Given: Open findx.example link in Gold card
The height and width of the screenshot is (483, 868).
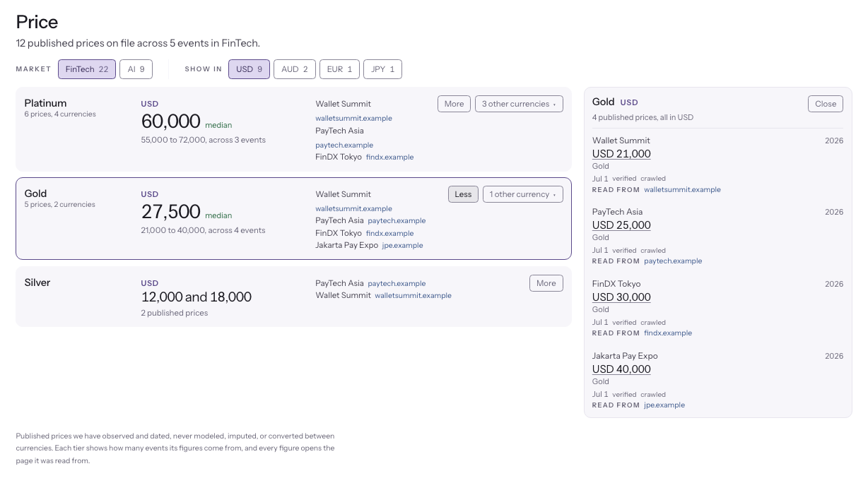Looking at the screenshot, I should (x=389, y=234).
